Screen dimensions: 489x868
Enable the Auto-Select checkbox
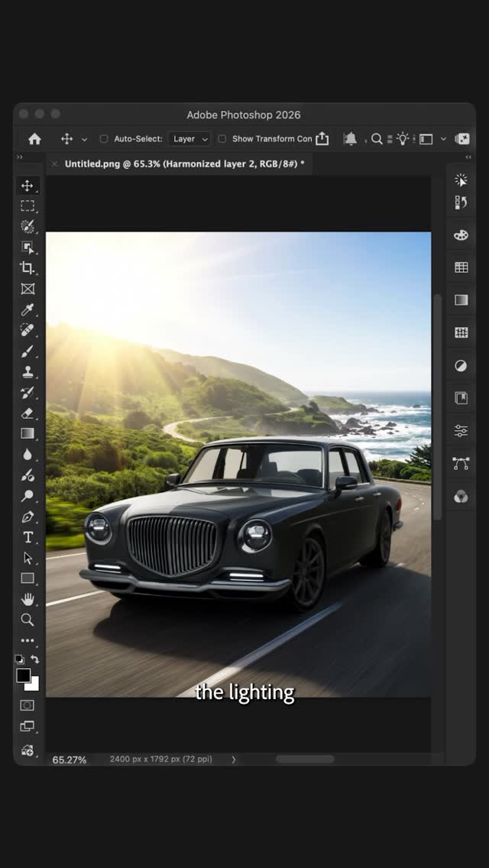point(104,139)
